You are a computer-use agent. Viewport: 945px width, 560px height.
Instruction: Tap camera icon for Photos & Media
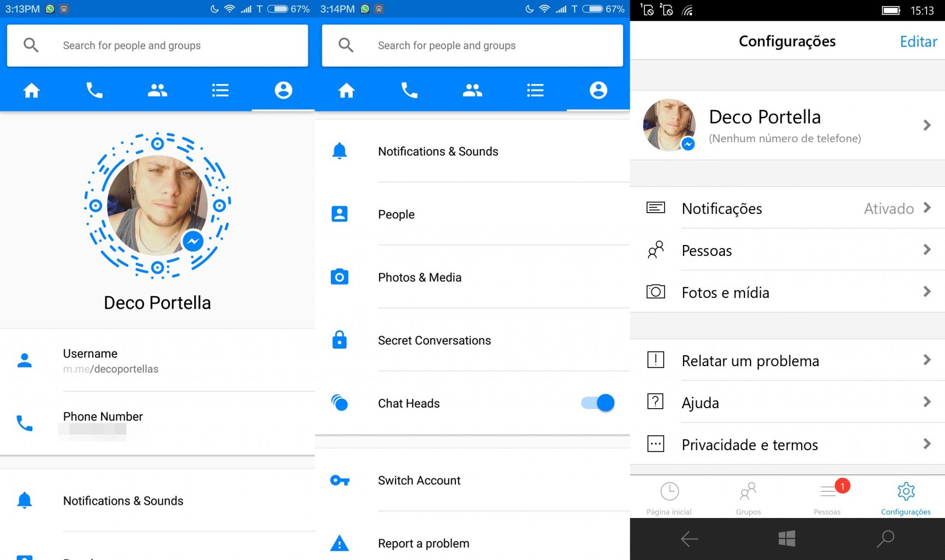click(340, 277)
